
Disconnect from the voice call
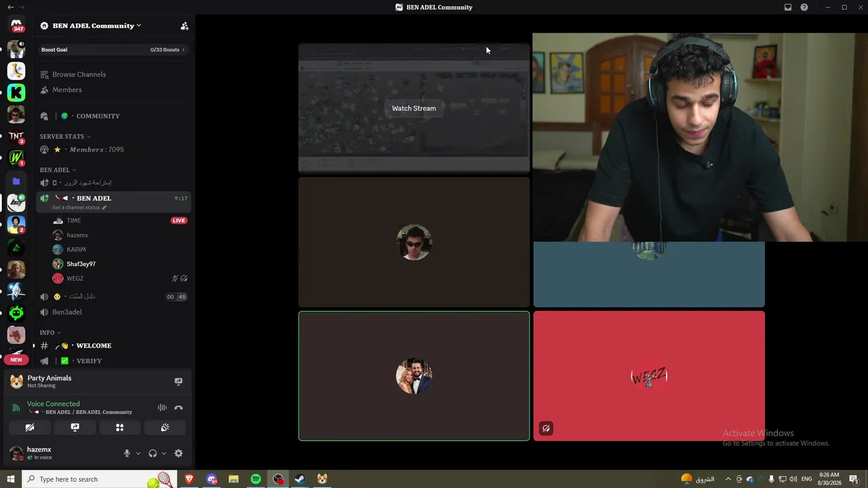178,407
